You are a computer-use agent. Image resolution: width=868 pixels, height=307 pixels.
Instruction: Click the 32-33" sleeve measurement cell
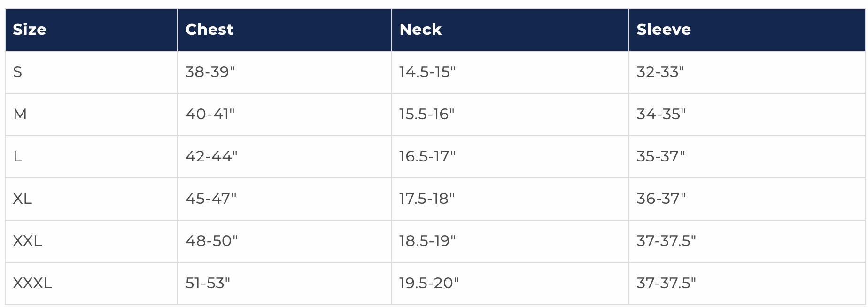click(660, 72)
